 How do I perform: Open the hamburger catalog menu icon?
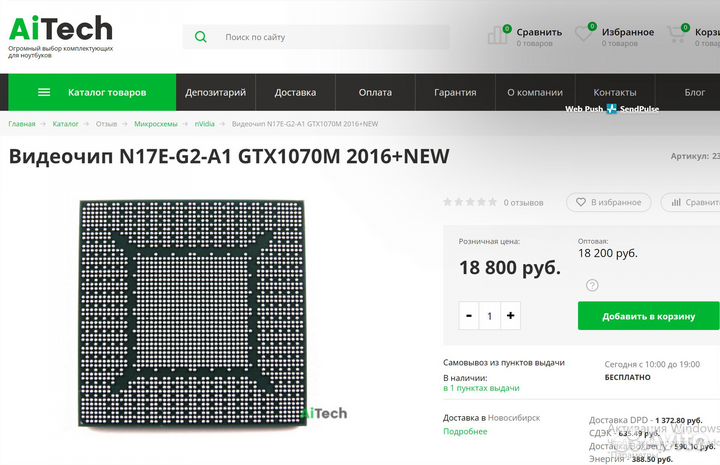(44, 92)
